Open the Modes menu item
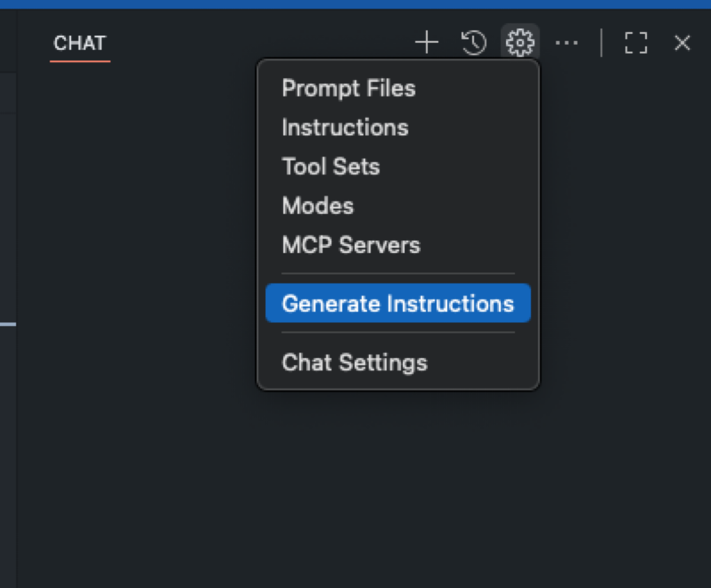This screenshot has width=711, height=588. click(x=318, y=206)
